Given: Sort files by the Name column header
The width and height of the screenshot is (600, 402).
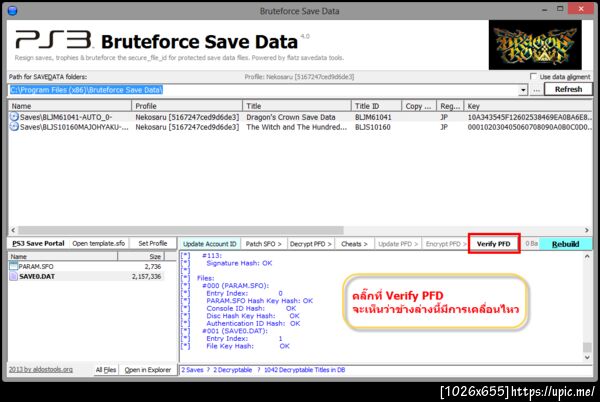Looking at the screenshot, I should click(x=62, y=256).
